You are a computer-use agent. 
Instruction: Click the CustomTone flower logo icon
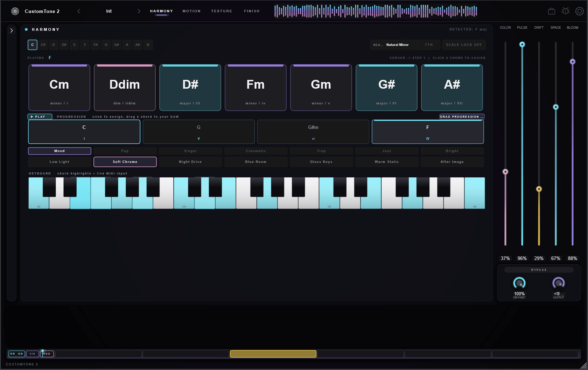tap(15, 11)
